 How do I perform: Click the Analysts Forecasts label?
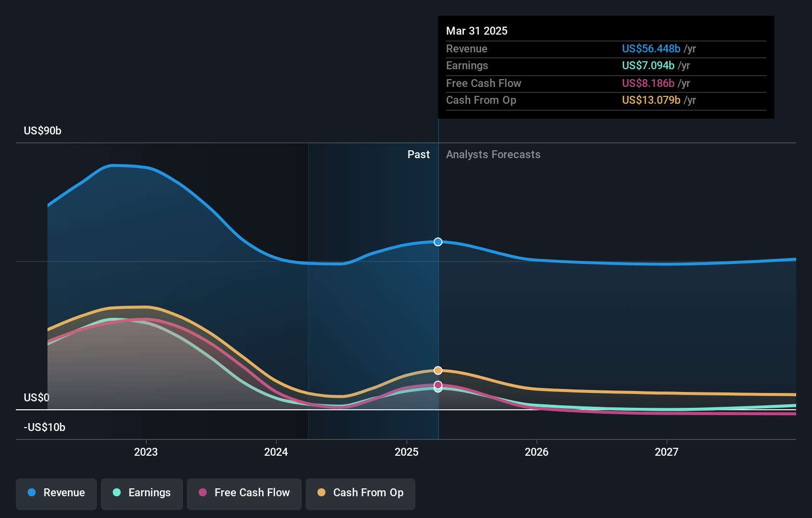493,154
